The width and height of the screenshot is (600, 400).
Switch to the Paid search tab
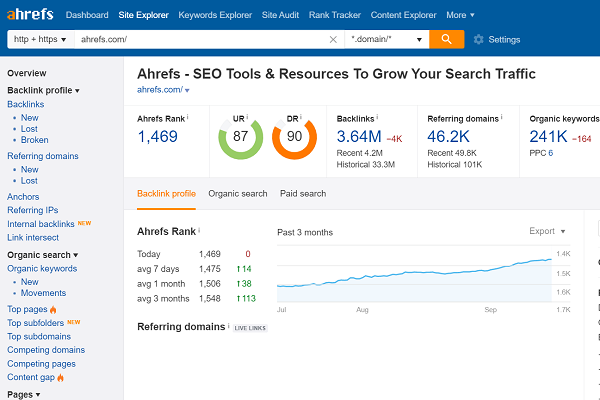(x=303, y=194)
